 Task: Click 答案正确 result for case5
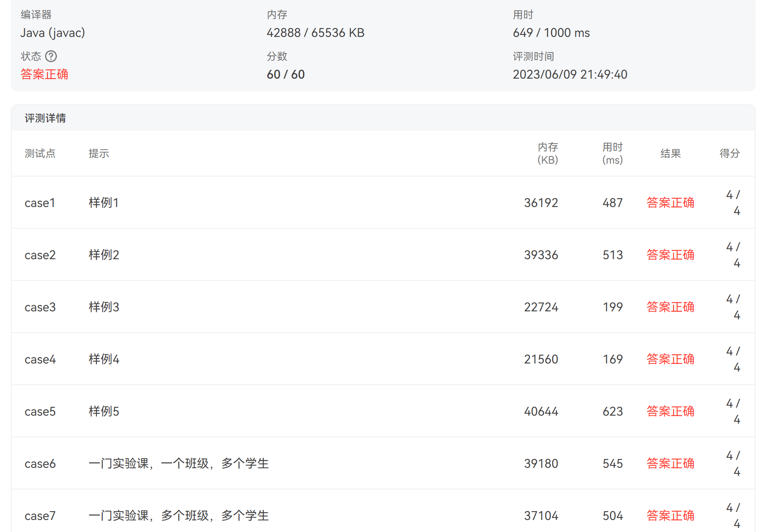pos(670,411)
